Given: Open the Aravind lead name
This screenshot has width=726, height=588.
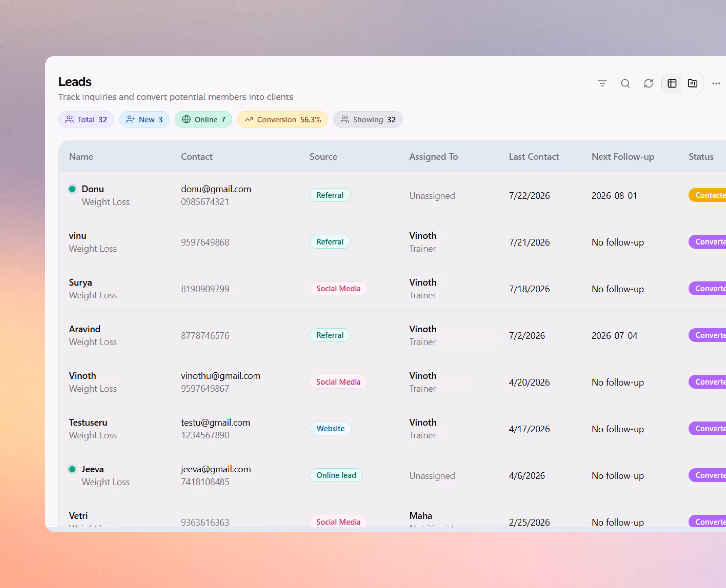Looking at the screenshot, I should coord(84,329).
